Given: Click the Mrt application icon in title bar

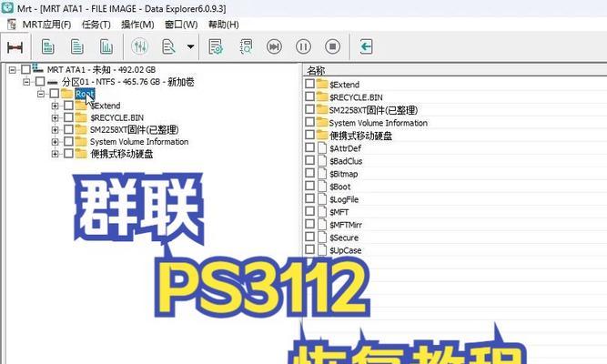Looking at the screenshot, I should [7, 7].
